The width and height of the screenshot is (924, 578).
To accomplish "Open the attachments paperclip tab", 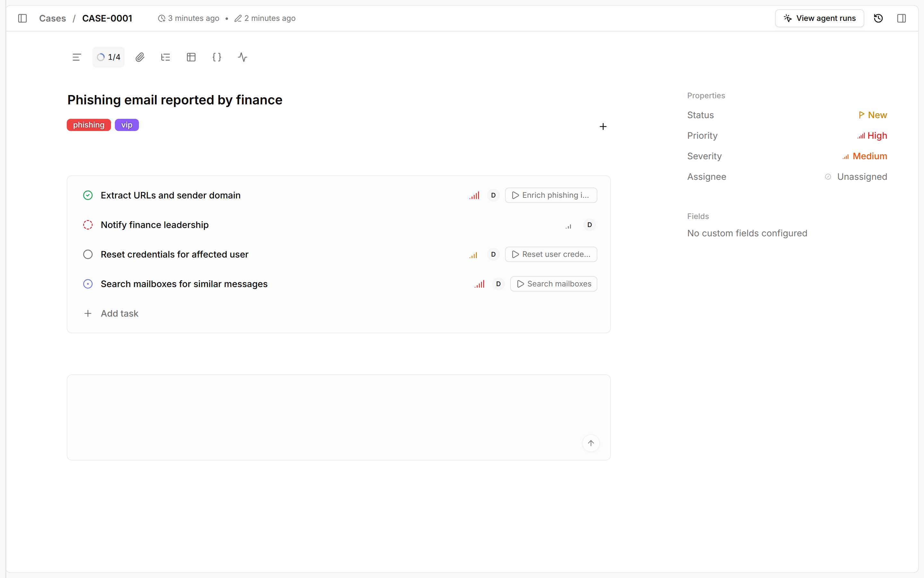I will [x=140, y=57].
